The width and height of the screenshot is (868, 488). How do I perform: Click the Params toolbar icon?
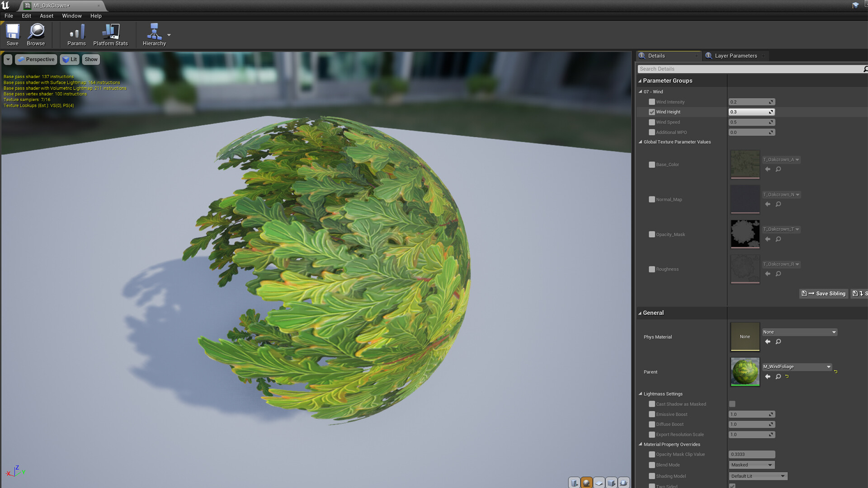tap(76, 34)
